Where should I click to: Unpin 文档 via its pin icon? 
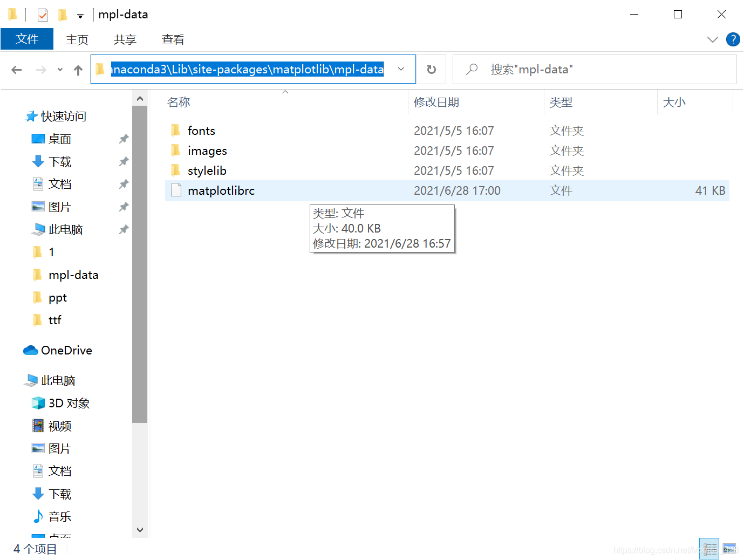(124, 185)
